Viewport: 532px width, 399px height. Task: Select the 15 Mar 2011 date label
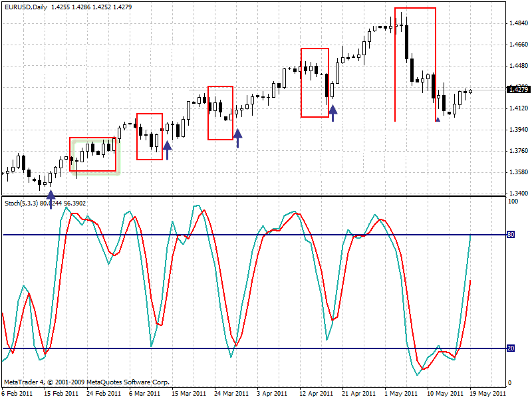tap(189, 394)
